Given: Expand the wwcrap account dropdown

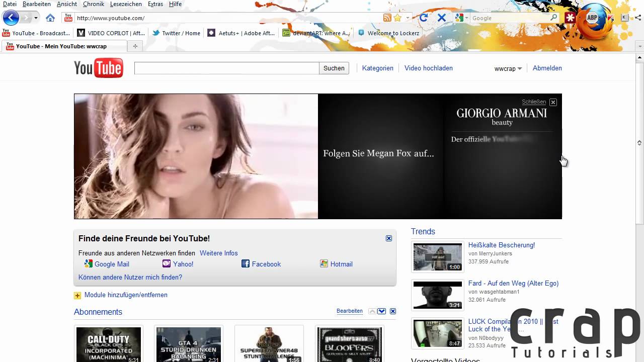Looking at the screenshot, I should pos(508,69).
